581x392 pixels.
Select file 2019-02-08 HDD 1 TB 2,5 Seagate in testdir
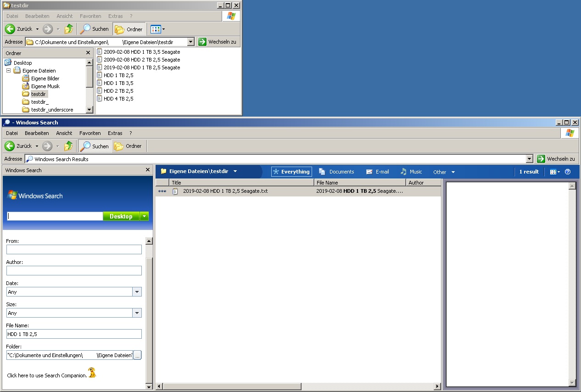tap(139, 67)
